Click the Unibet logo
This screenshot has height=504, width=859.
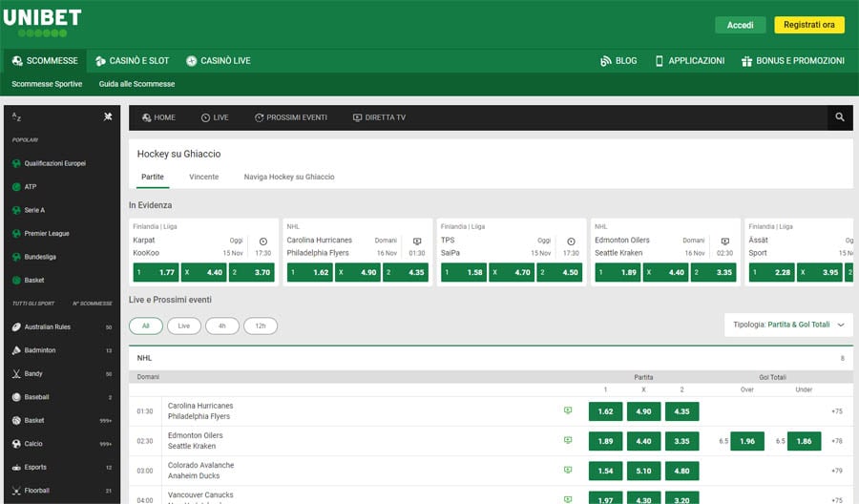[x=42, y=23]
